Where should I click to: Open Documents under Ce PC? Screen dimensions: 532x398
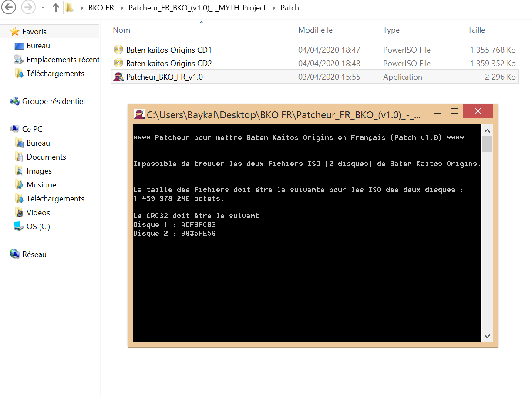point(46,157)
